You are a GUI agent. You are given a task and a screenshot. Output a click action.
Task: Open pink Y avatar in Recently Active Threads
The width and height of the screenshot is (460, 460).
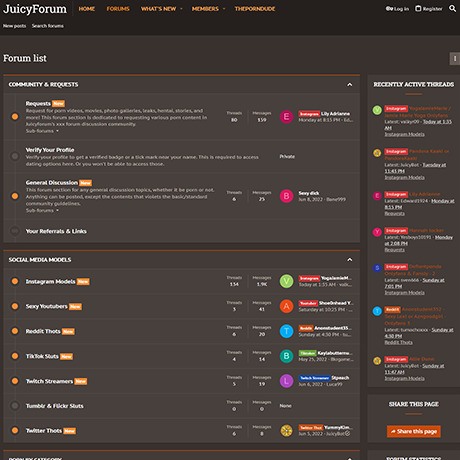point(377,232)
